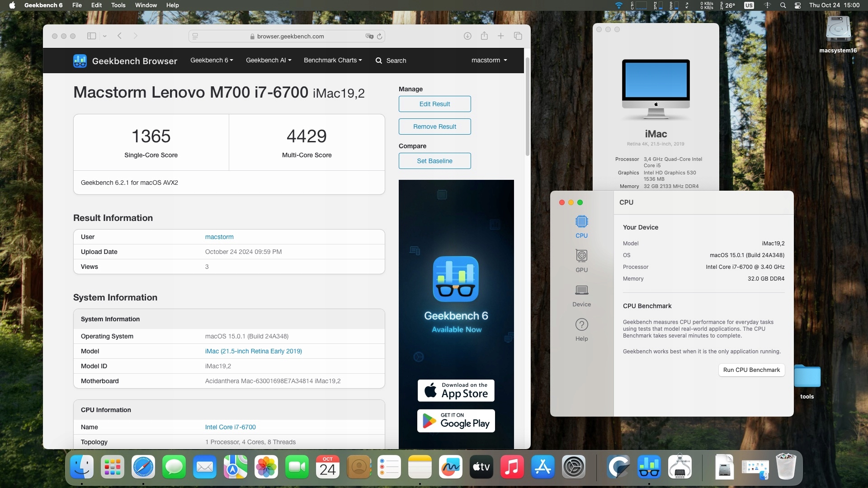Expand Safari sidebar options chevron
The image size is (868, 488).
pos(104,36)
